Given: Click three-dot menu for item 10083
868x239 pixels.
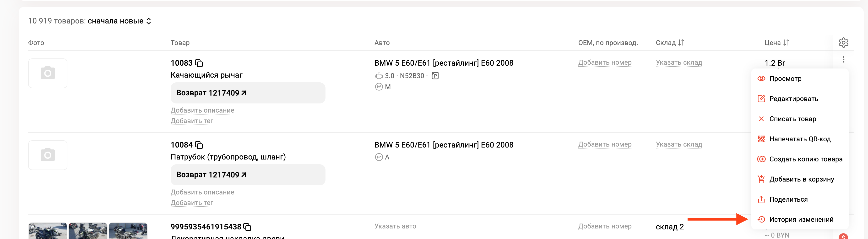Looking at the screenshot, I should (843, 59).
